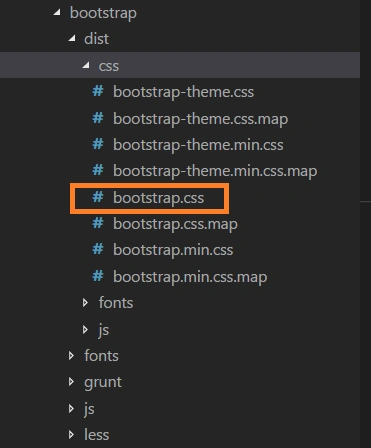Select the bootstrap folder label
Screen dimensions: 371x448
pyautogui.click(x=103, y=13)
